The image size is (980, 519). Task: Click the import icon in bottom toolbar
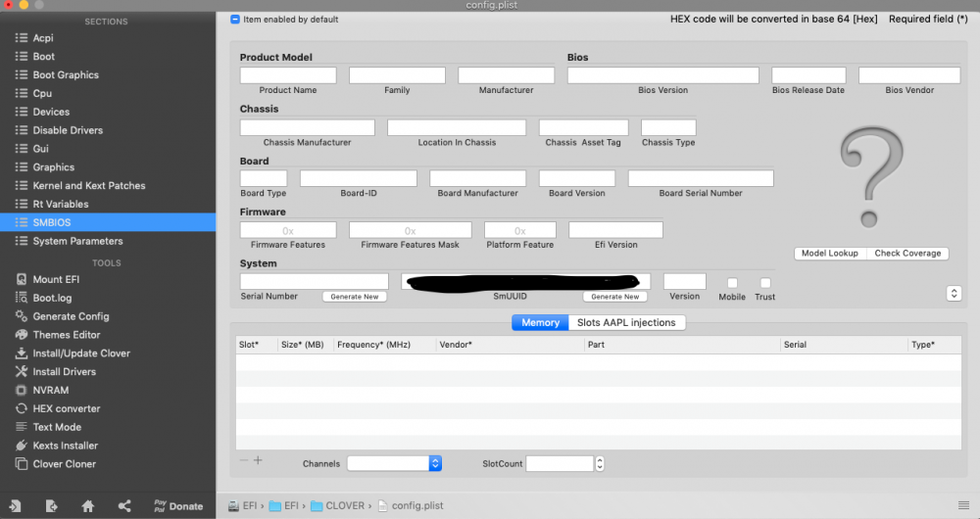tap(15, 506)
